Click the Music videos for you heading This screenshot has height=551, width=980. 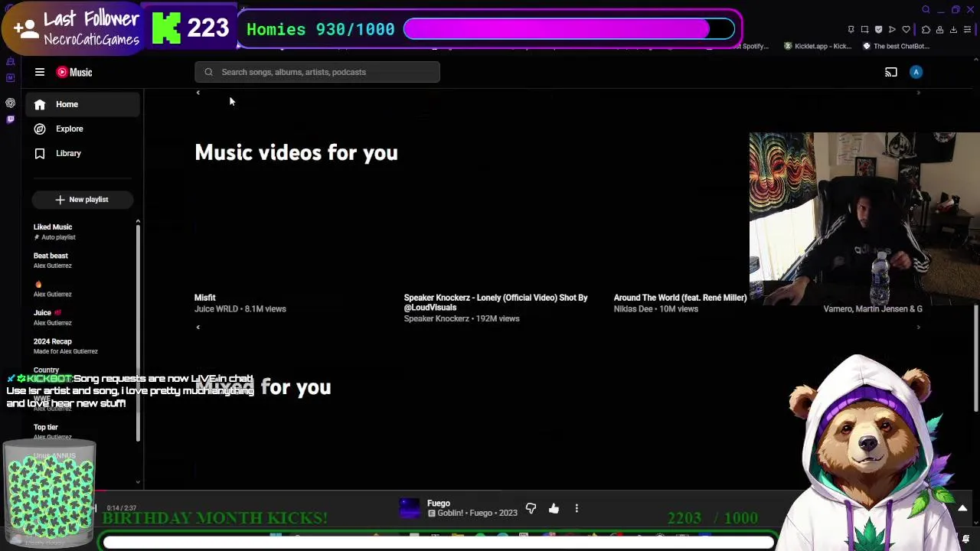[296, 152]
